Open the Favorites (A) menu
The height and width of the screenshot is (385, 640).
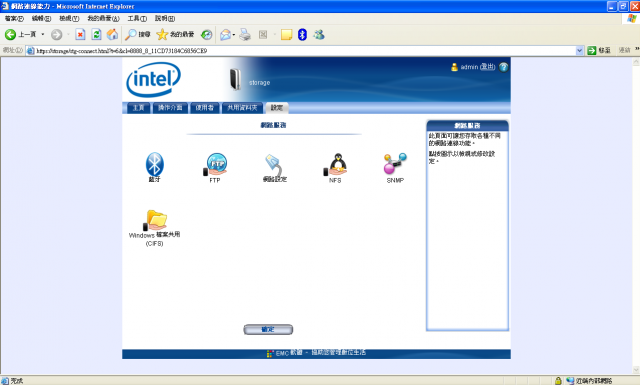[x=103, y=19]
